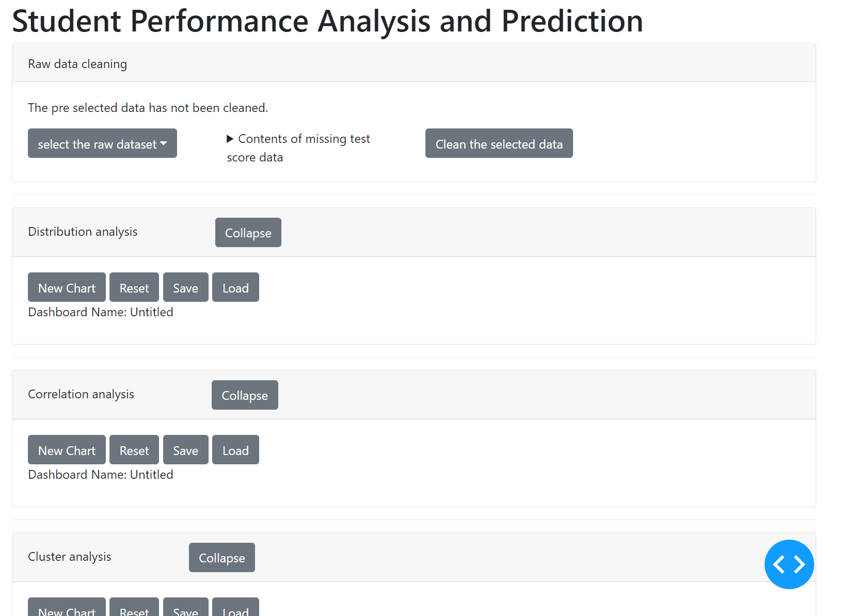Open the select the raw dataset dropdown

pyautogui.click(x=102, y=143)
